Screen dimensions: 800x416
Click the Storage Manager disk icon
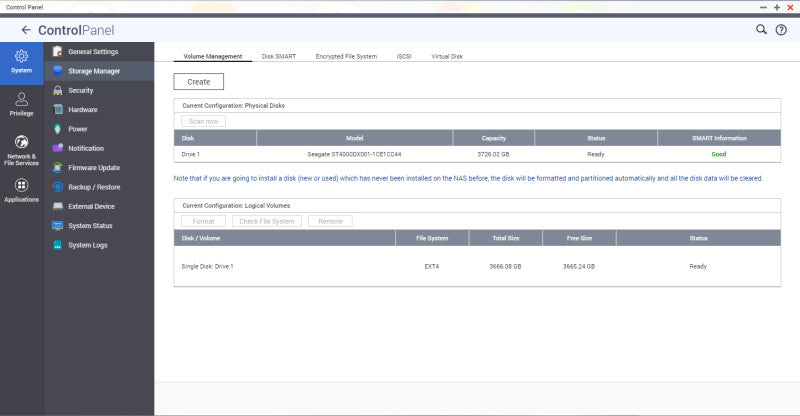click(58, 71)
